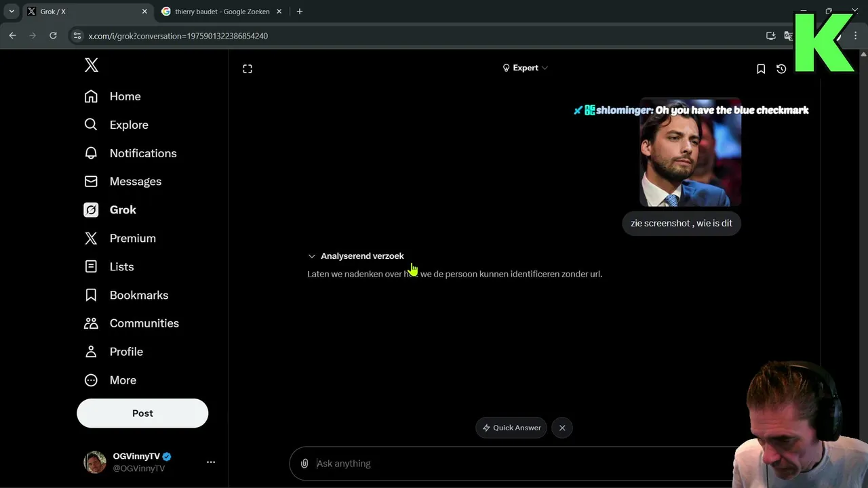This screenshot has height=488, width=868.
Task: Open the X logo home link
Action: (92, 65)
